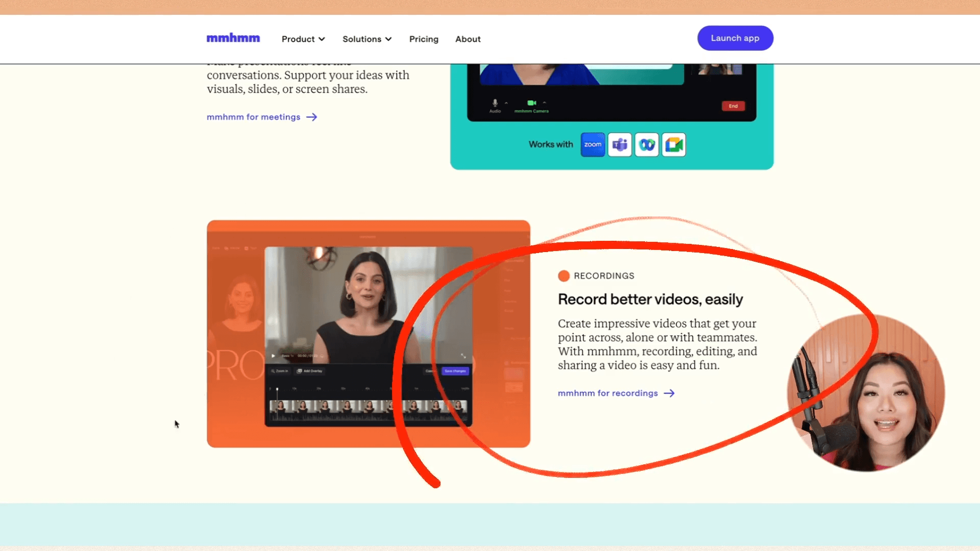980x551 pixels.
Task: Click the orange Recordings dot icon
Action: tap(563, 276)
